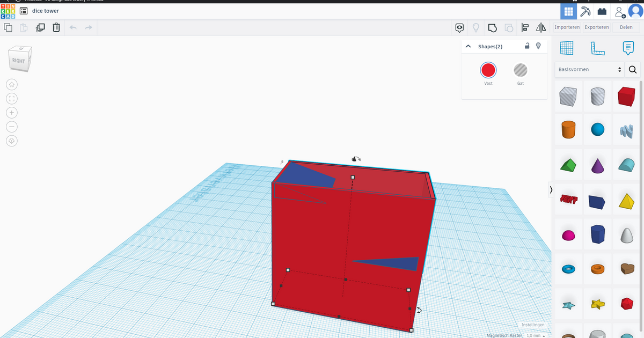Switch to the 3D designs tab
Screen dimensions: 644x338
tap(568, 11)
